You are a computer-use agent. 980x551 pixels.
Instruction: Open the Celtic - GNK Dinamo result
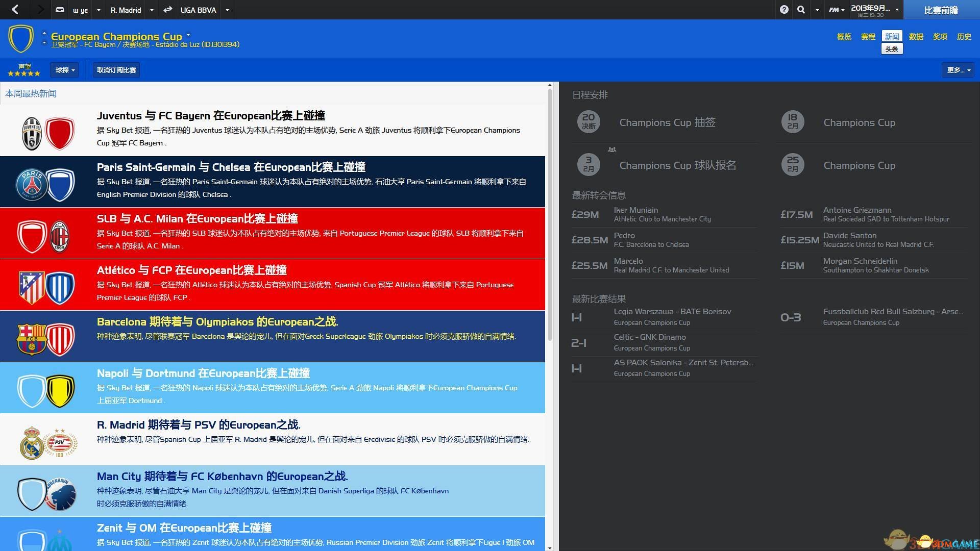click(664, 342)
